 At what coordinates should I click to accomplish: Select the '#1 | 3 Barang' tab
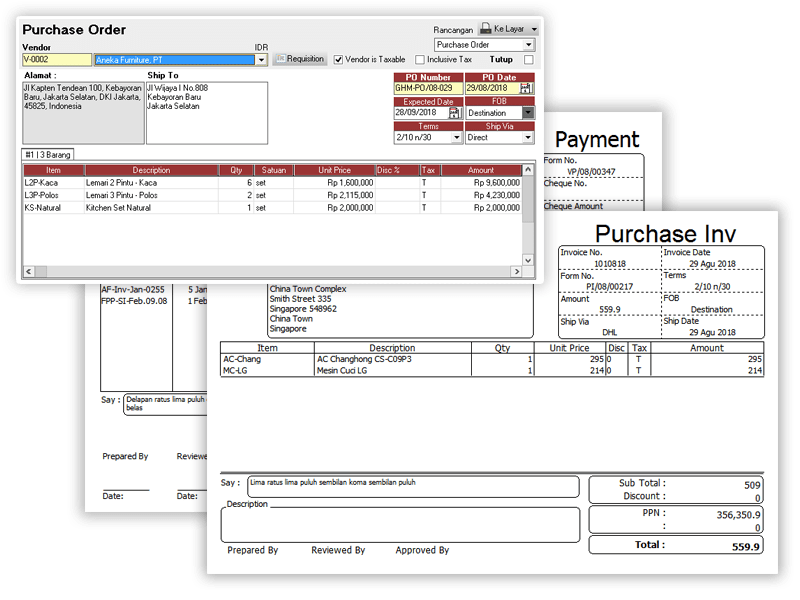click(x=48, y=153)
